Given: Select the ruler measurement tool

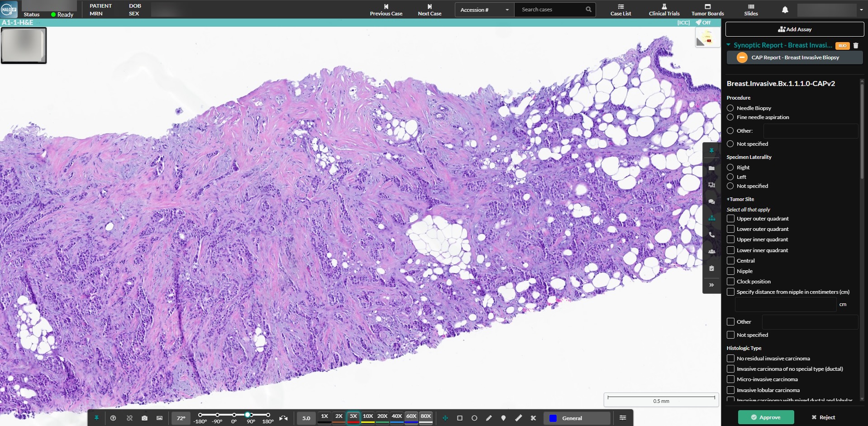Looking at the screenshot, I should tap(519, 418).
